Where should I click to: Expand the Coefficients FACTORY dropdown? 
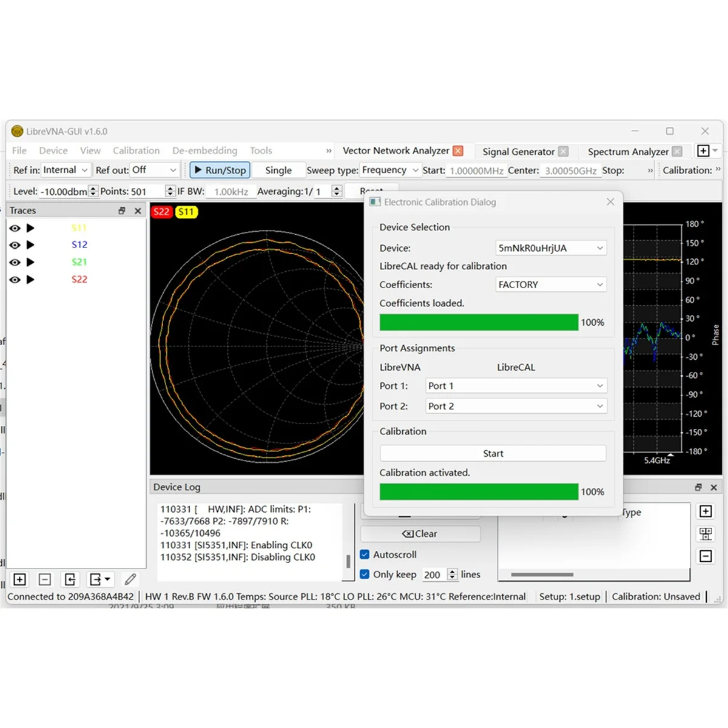tap(550, 285)
